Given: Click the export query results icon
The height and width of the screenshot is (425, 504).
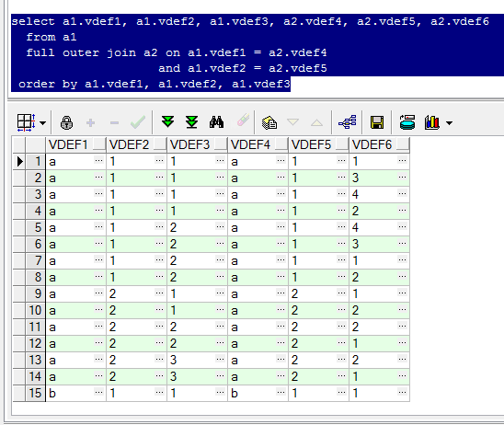Looking at the screenshot, I should click(x=269, y=122).
